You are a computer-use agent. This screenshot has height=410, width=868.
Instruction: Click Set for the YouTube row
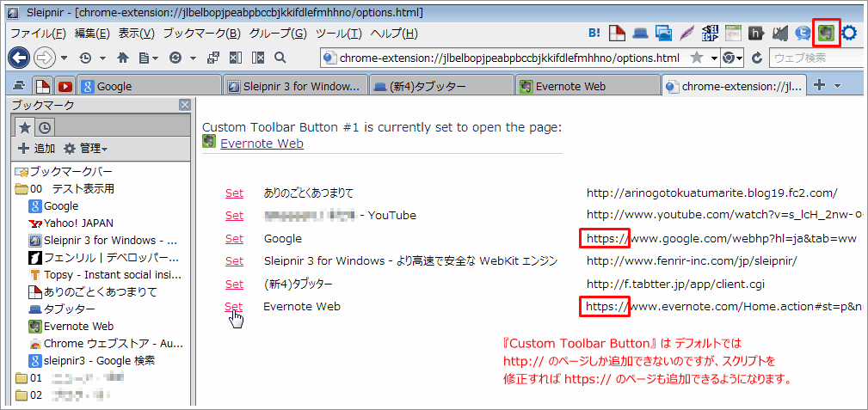[234, 216]
